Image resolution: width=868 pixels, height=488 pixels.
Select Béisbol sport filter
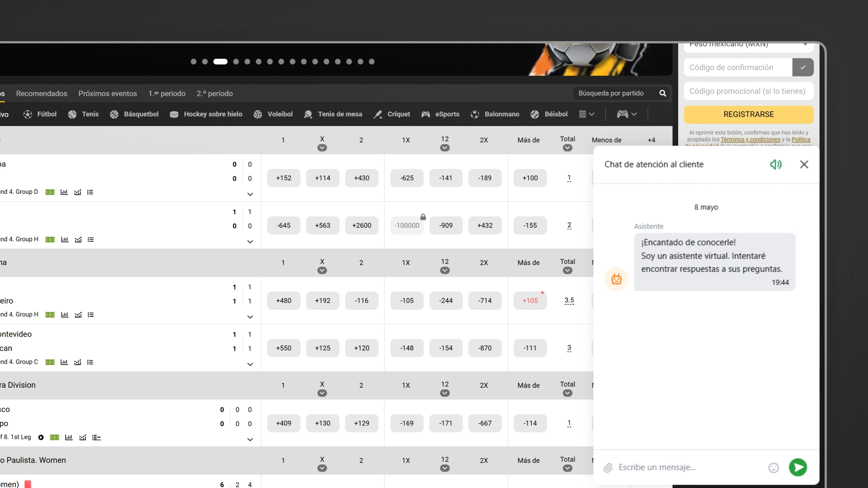(x=549, y=114)
